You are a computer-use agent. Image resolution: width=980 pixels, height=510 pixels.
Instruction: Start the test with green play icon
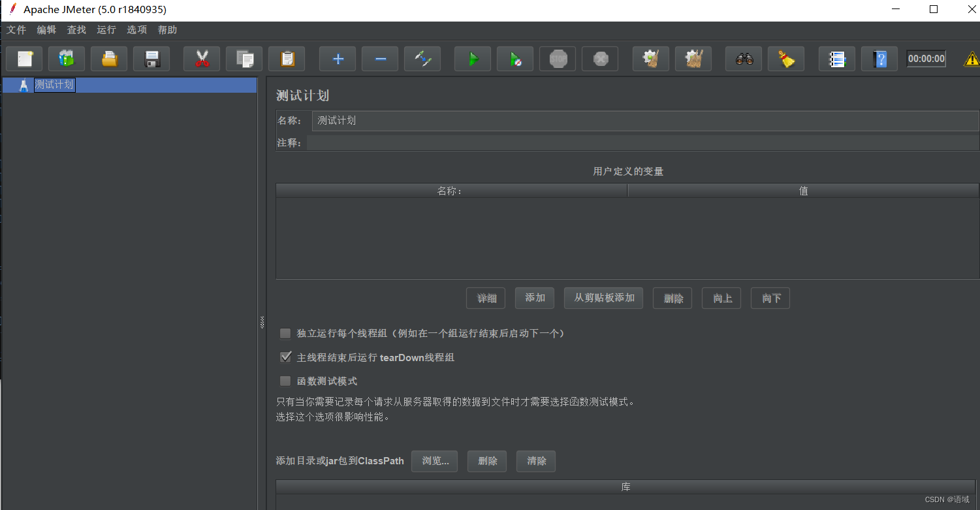click(x=473, y=59)
